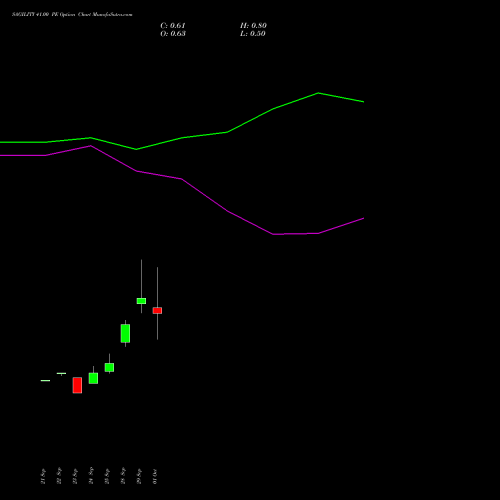The height and width of the screenshot is (500, 500).
Task: Click the 22 Sep date axis label
Action: (x=59, y=476)
